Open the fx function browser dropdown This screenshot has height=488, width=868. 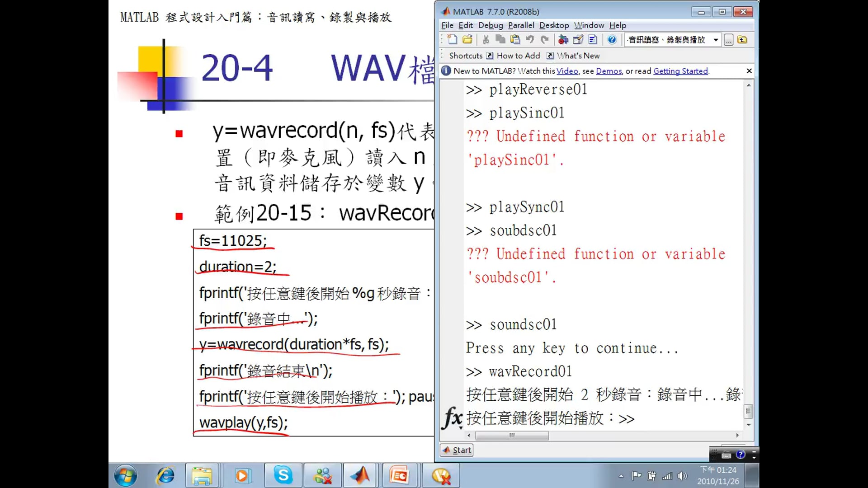pos(453,418)
